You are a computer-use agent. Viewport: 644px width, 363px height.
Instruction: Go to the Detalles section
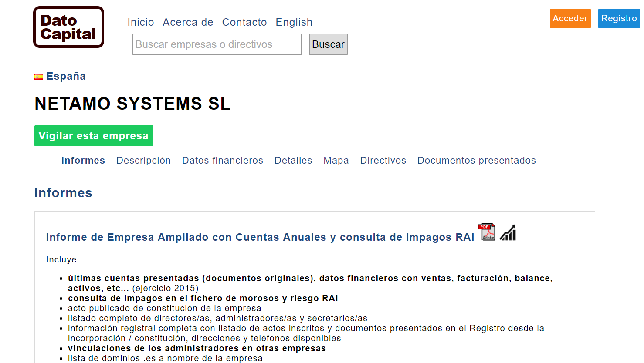pyautogui.click(x=293, y=161)
